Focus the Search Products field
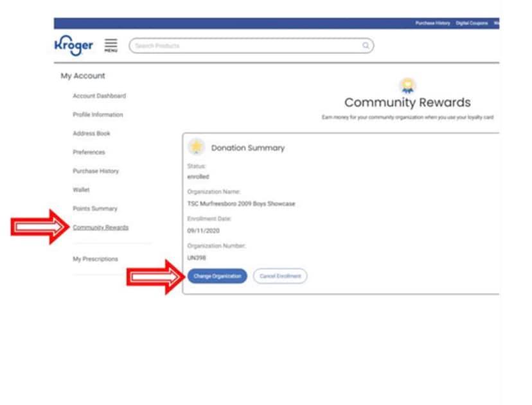 (251, 46)
